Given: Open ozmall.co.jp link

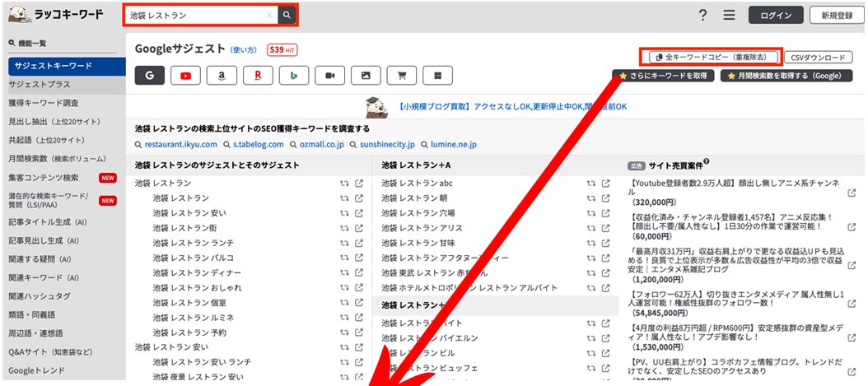Looking at the screenshot, I should 321,145.
